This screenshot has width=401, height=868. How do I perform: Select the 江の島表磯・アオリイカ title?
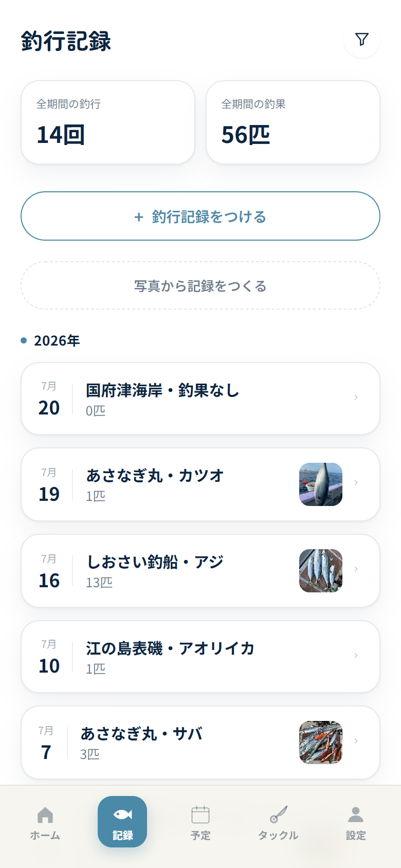(170, 648)
